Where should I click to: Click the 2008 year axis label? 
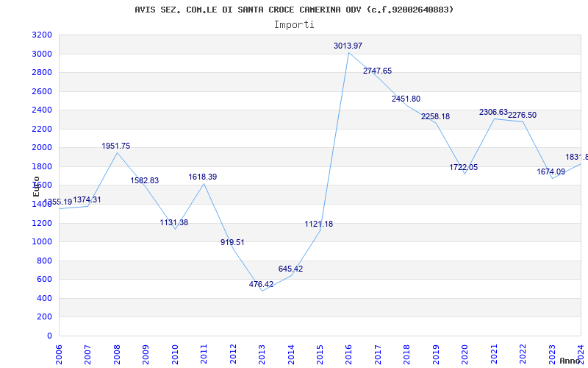[x=118, y=355]
